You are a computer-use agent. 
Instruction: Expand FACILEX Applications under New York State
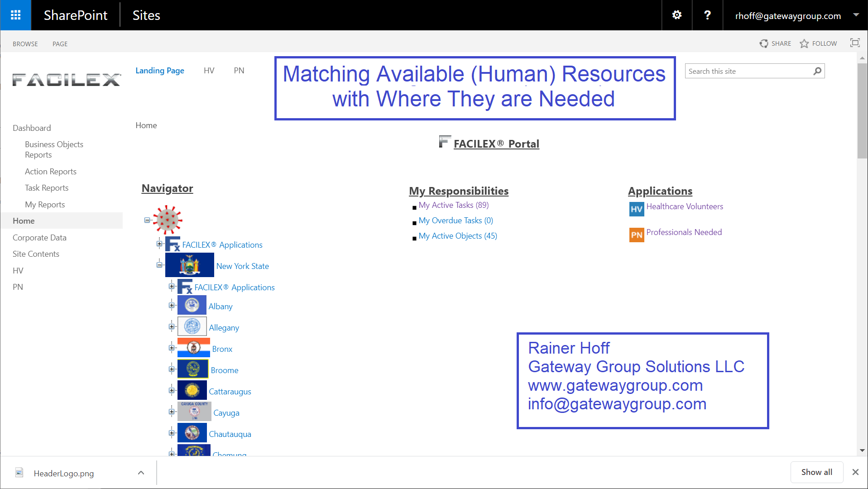171,286
